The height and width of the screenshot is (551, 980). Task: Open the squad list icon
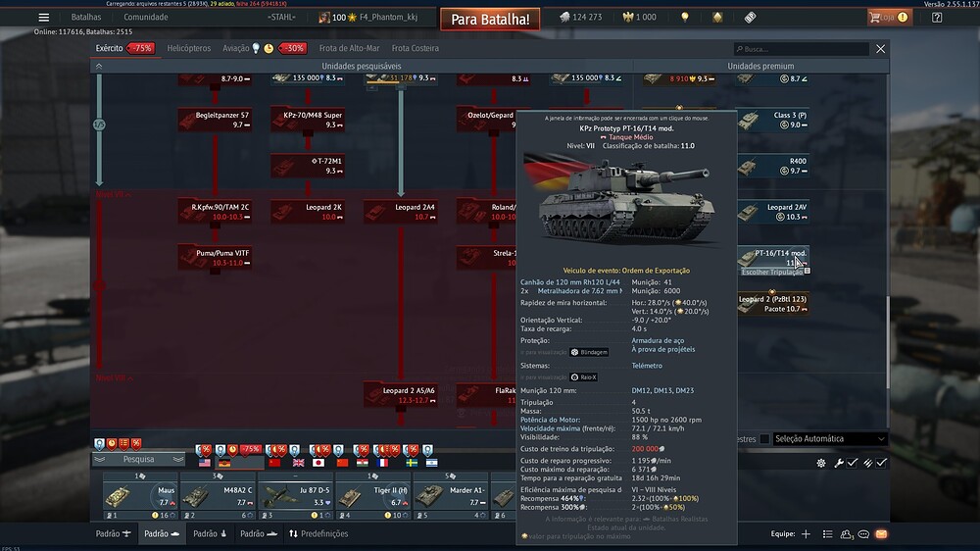827,534
